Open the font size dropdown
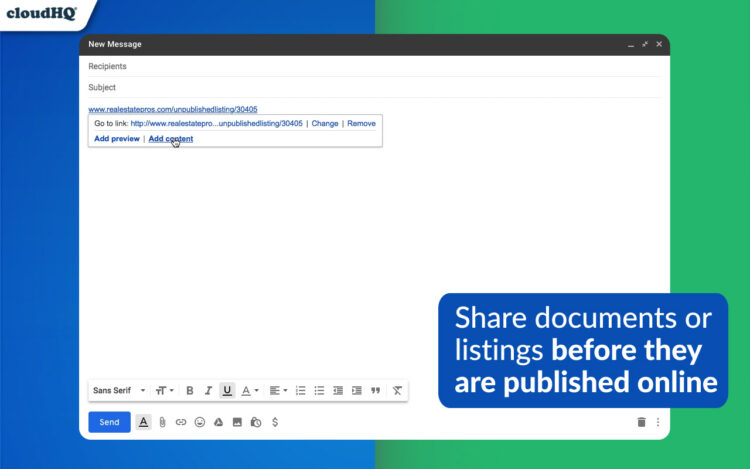This screenshot has height=469, width=750. 164,391
